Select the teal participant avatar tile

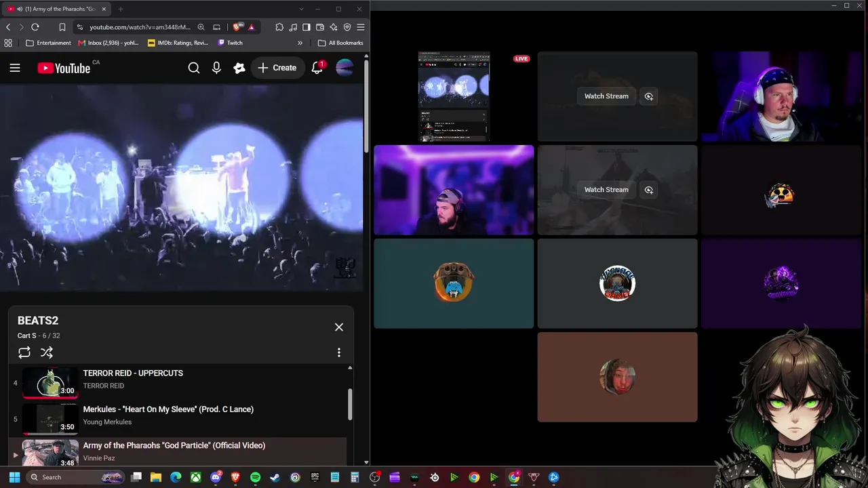[454, 283]
